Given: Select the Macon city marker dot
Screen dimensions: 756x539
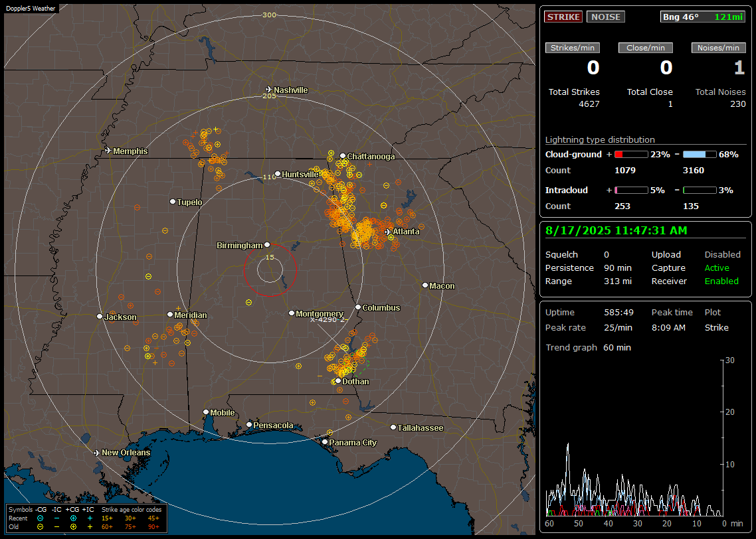Looking at the screenshot, I should (x=425, y=285).
